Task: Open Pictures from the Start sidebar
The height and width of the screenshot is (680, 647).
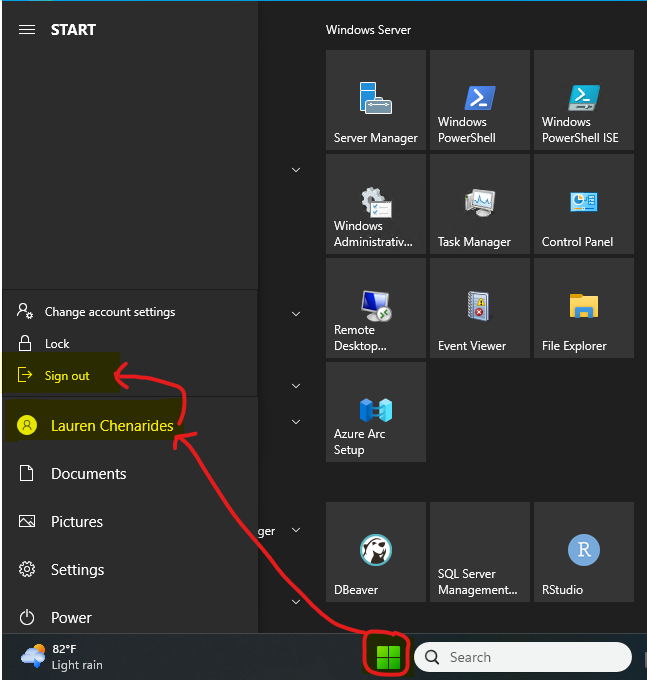Action: (129, 521)
